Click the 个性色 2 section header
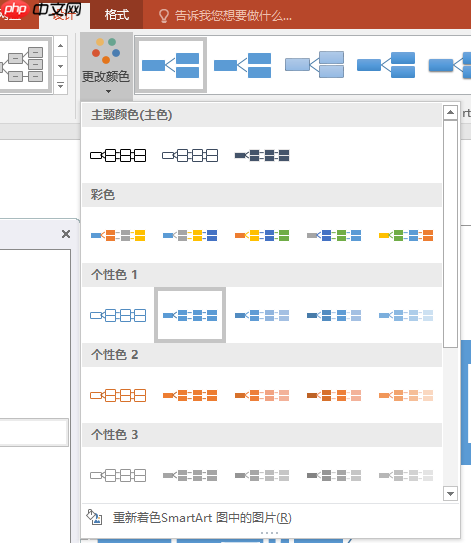471x543 pixels. (x=262, y=355)
